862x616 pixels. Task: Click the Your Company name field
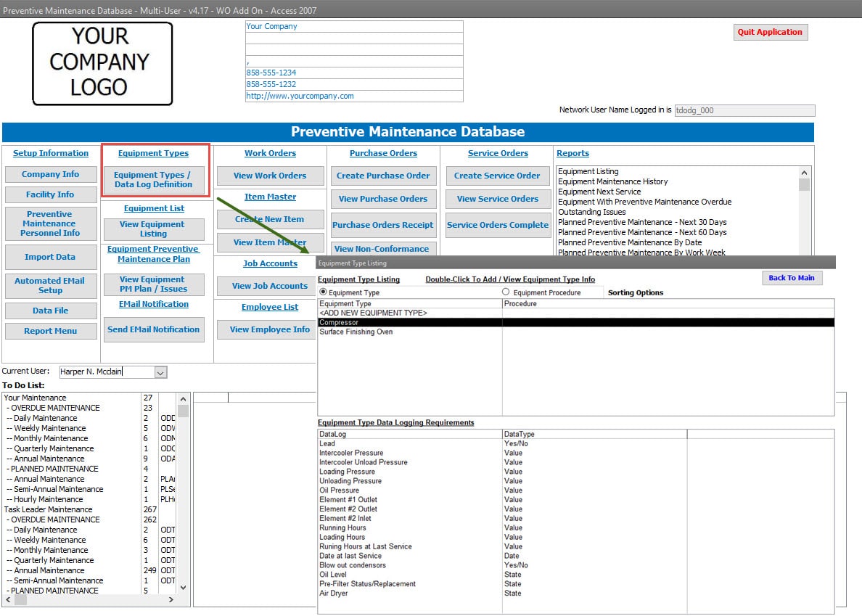click(354, 26)
